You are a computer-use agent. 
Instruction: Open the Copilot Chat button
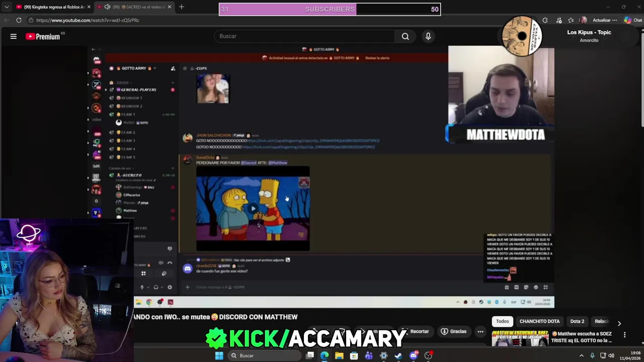click(x=633, y=20)
